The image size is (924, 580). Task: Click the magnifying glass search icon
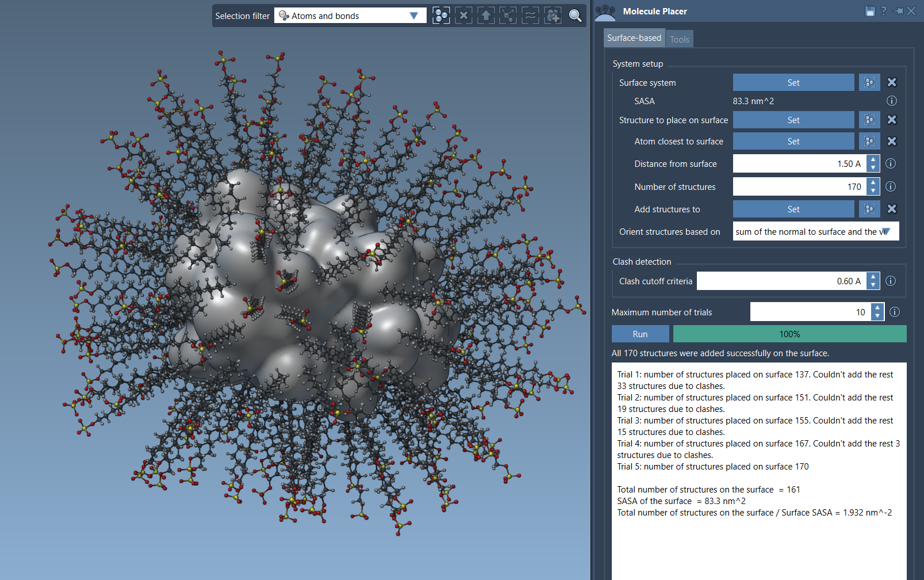pyautogui.click(x=575, y=16)
